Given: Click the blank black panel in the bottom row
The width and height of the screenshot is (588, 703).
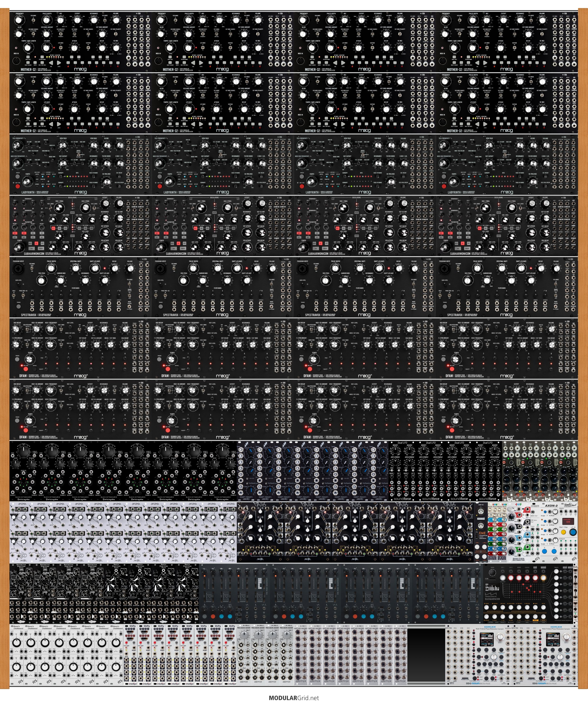Looking at the screenshot, I should point(426,655).
